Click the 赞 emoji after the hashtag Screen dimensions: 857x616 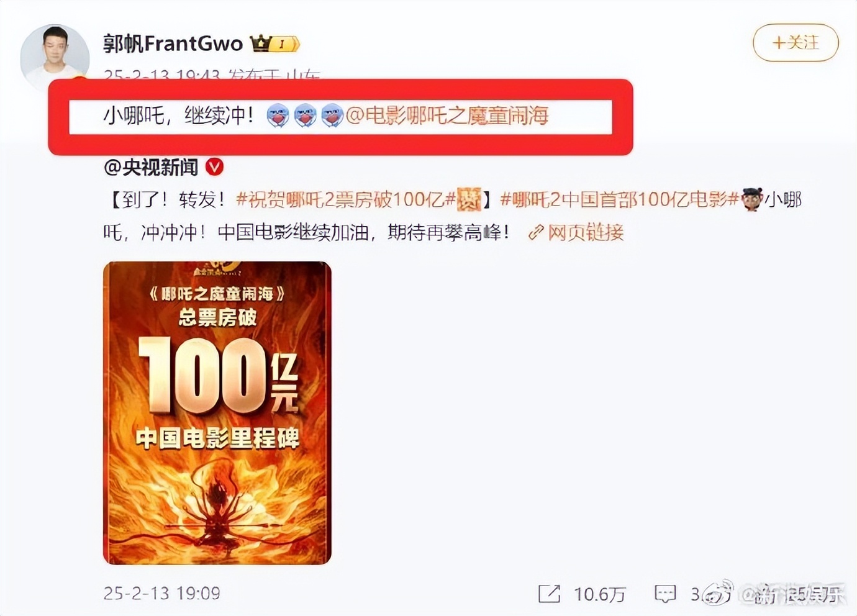pos(469,200)
